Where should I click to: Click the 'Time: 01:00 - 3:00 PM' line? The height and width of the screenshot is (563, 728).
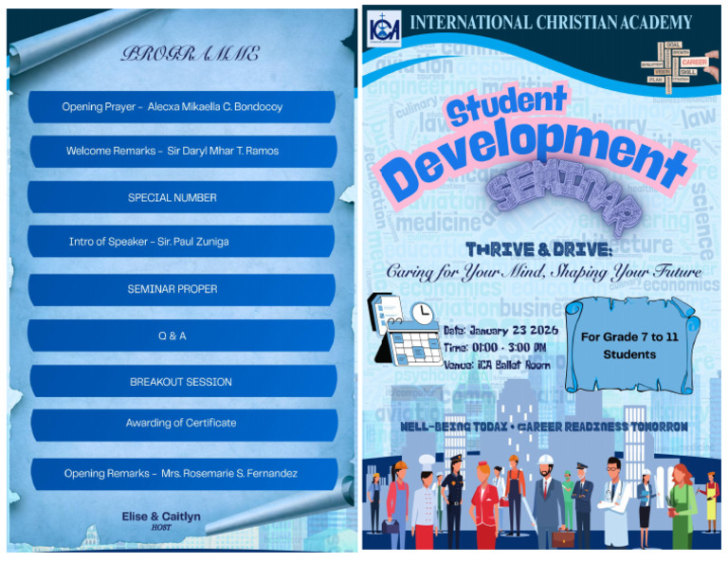tap(495, 348)
